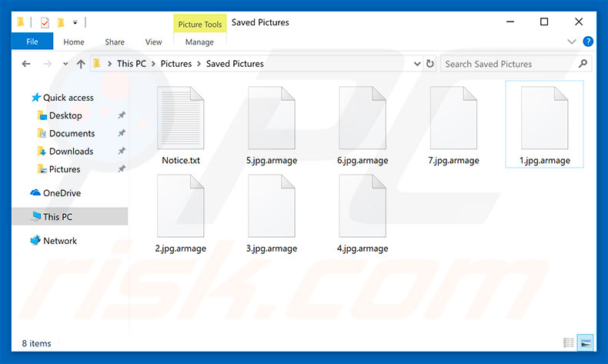Refresh the Saved Pictures folder

tap(430, 64)
